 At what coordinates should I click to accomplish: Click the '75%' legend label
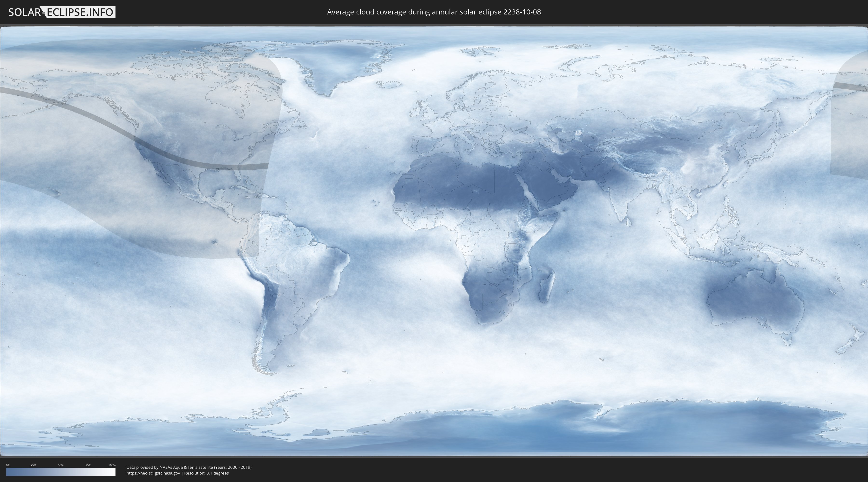pos(88,465)
